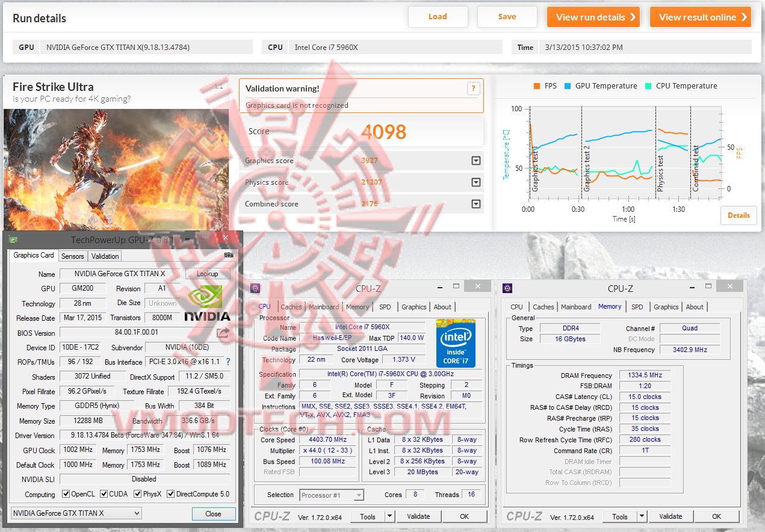This screenshot has height=532, width=765.
Task: Click the Fire Strike Ultra preview image
Action: 116,169
